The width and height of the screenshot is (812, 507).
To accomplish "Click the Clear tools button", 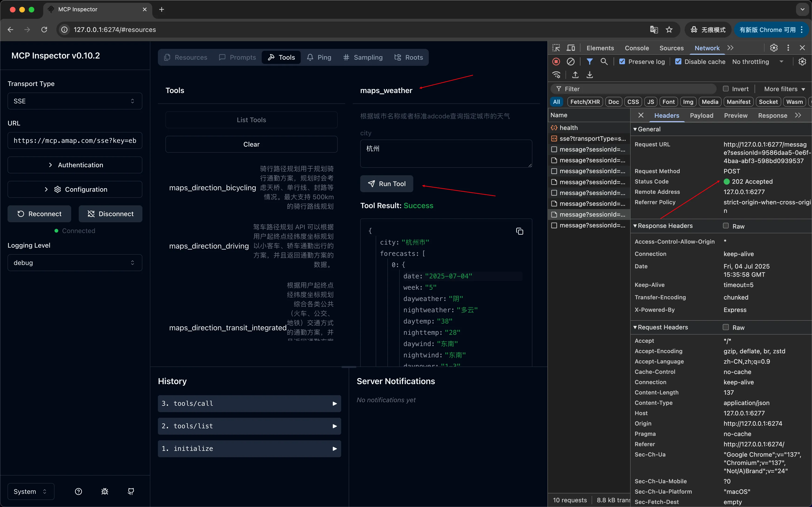I will click(x=251, y=144).
